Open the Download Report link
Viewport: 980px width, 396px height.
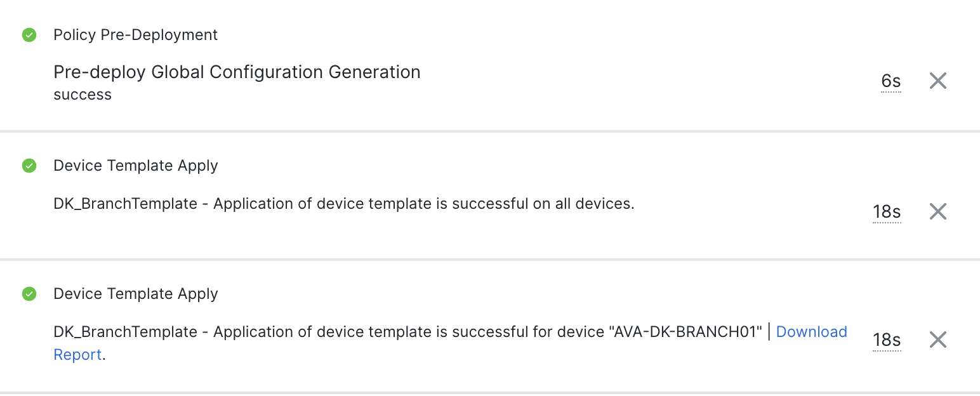click(x=811, y=331)
